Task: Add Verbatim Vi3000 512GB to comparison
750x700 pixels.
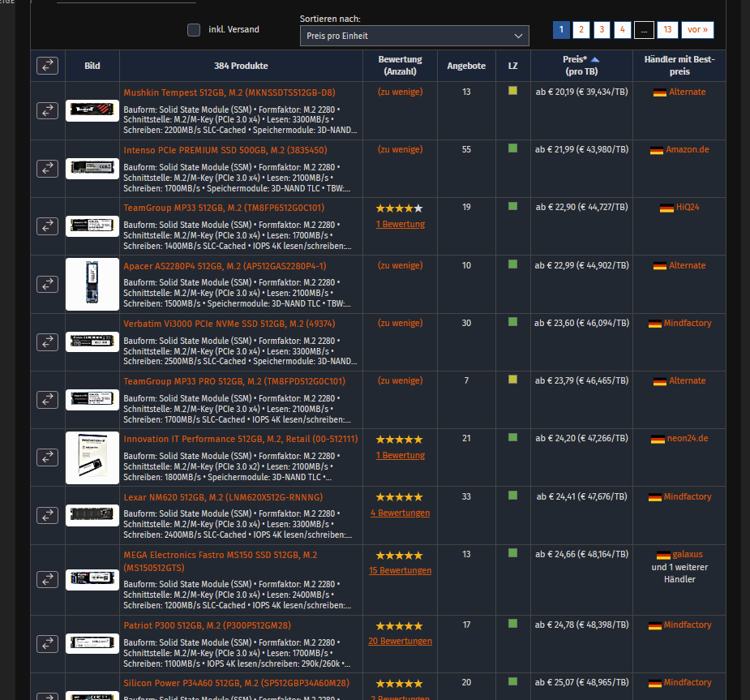Action: click(x=47, y=342)
